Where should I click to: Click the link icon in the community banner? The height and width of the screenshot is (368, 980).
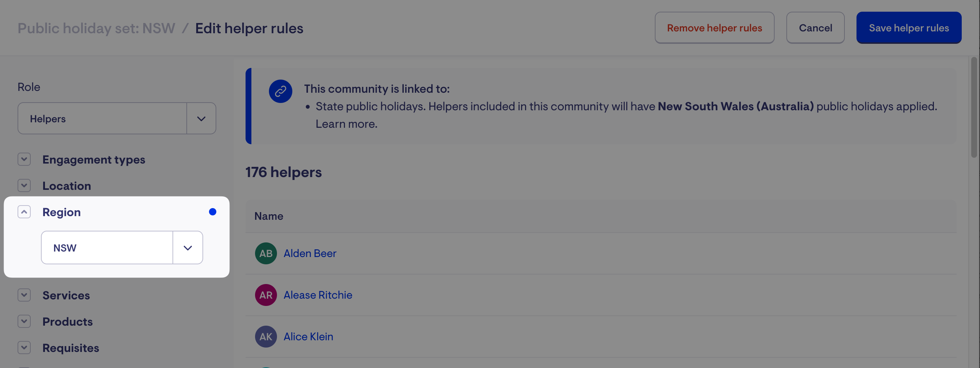click(280, 91)
